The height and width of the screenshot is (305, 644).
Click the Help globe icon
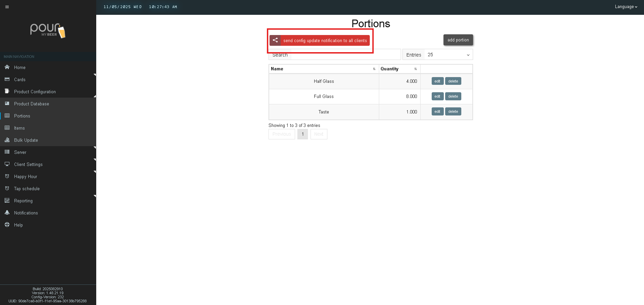(7, 225)
